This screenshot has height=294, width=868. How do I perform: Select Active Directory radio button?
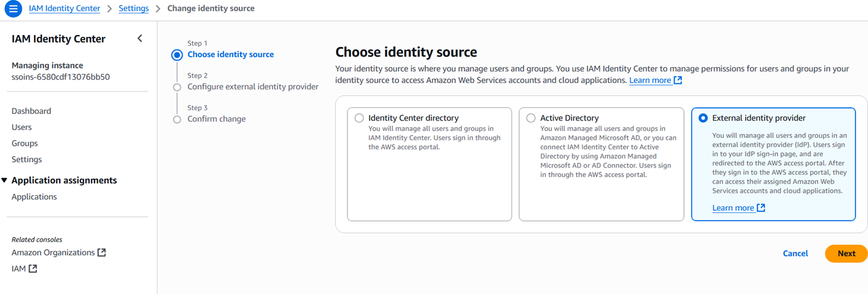[531, 118]
